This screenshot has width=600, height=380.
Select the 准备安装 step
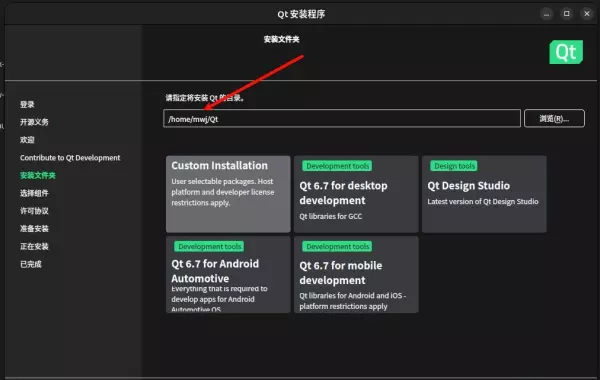[34, 228]
